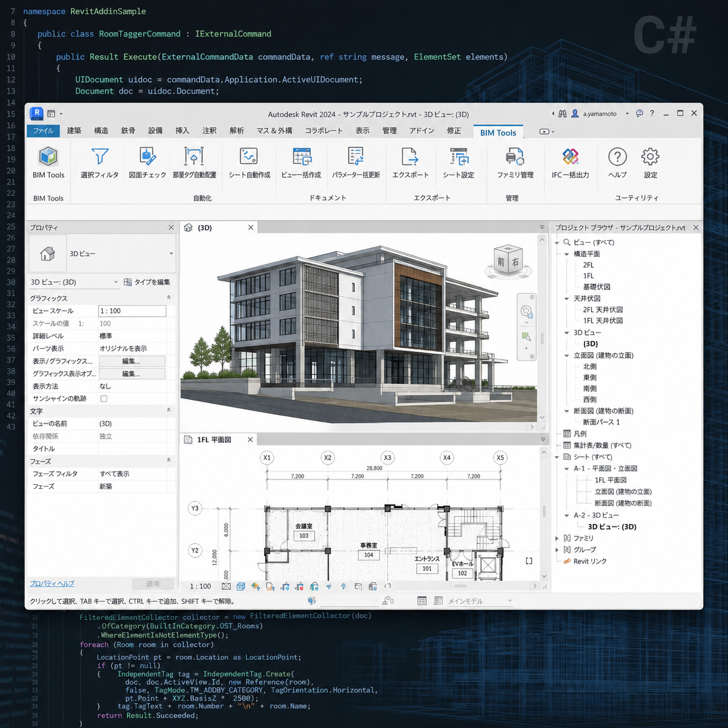Screen dimensions: 728x728
Task: Expand the ファミリ tree node
Action: click(x=557, y=538)
